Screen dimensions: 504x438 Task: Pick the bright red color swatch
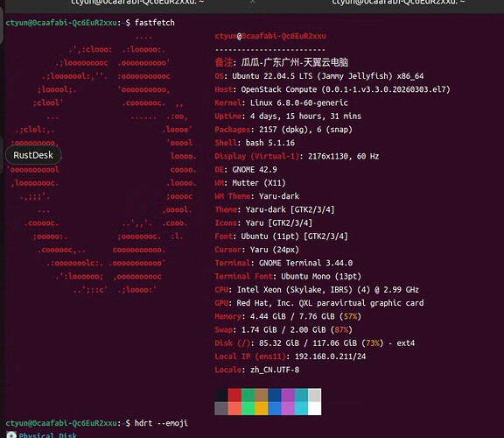click(x=234, y=408)
